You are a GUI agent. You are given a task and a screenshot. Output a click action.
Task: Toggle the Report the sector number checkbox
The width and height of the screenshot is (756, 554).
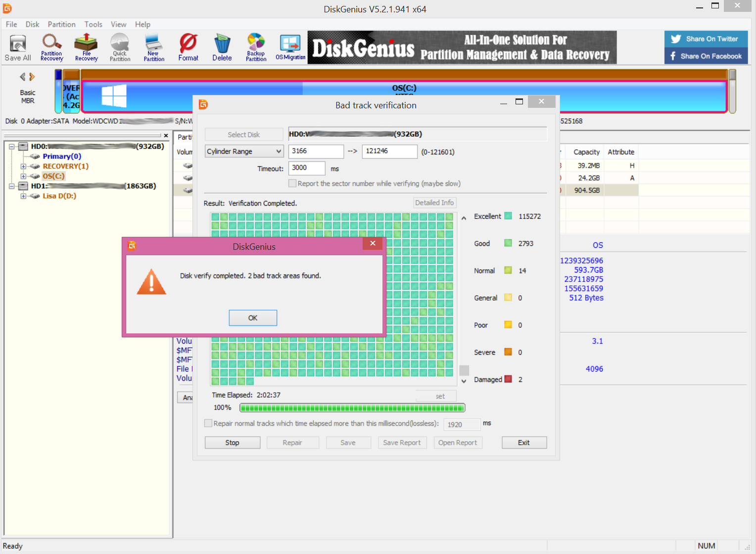(x=292, y=184)
